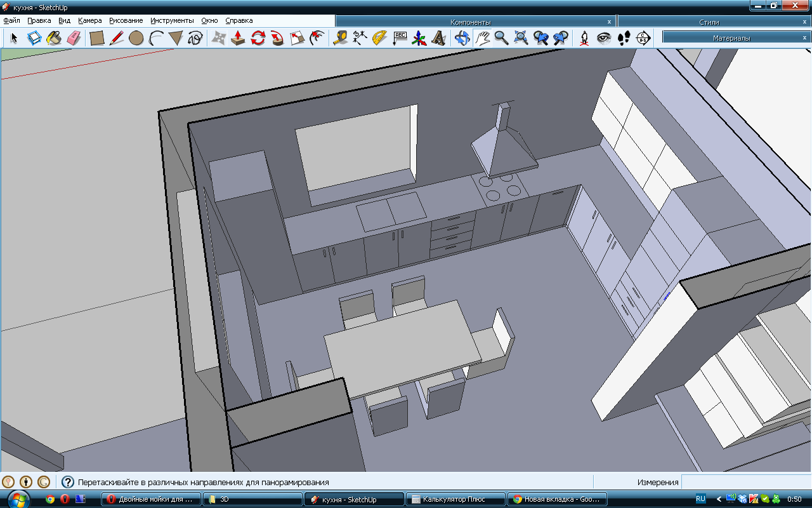Open the Файл menu
Viewport: 812px width, 508px height.
click(11, 20)
